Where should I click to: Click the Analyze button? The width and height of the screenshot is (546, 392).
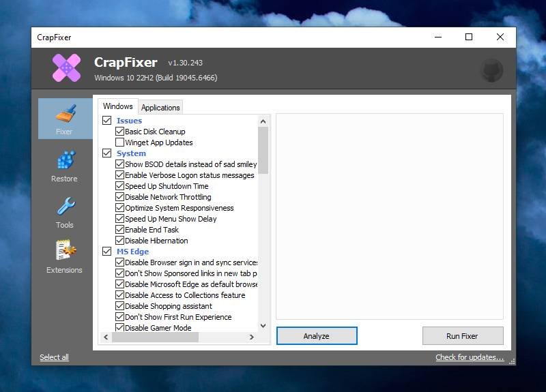click(x=317, y=335)
